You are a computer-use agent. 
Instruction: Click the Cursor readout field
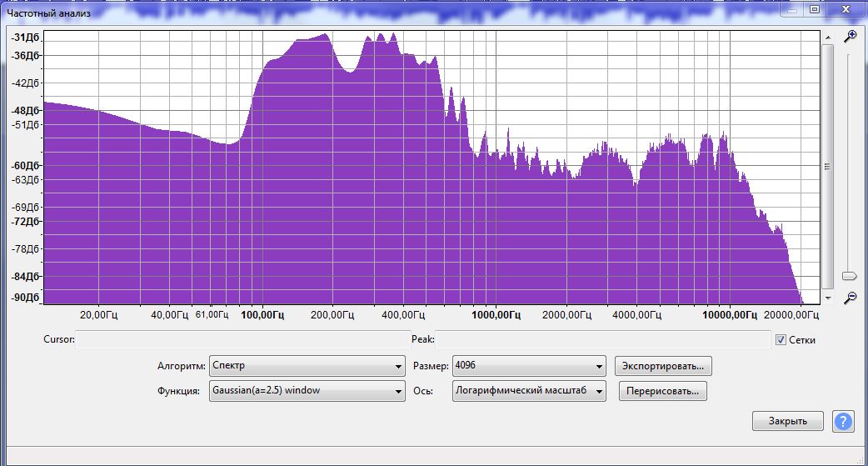click(242, 339)
